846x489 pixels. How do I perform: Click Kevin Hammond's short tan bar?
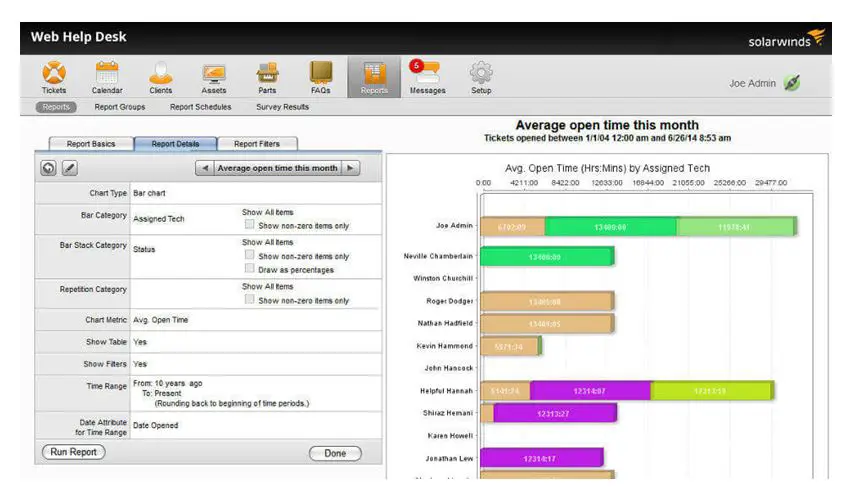(x=510, y=346)
